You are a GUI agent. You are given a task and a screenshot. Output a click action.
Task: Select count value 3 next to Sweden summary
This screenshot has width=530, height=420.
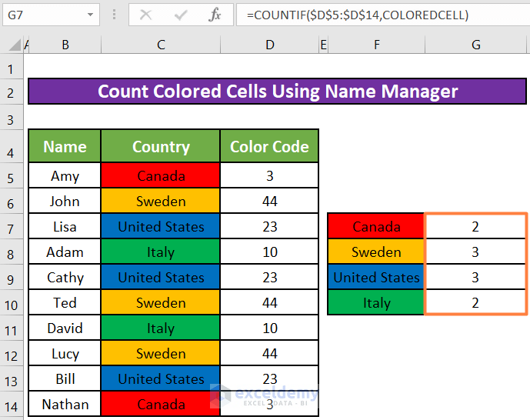475,252
